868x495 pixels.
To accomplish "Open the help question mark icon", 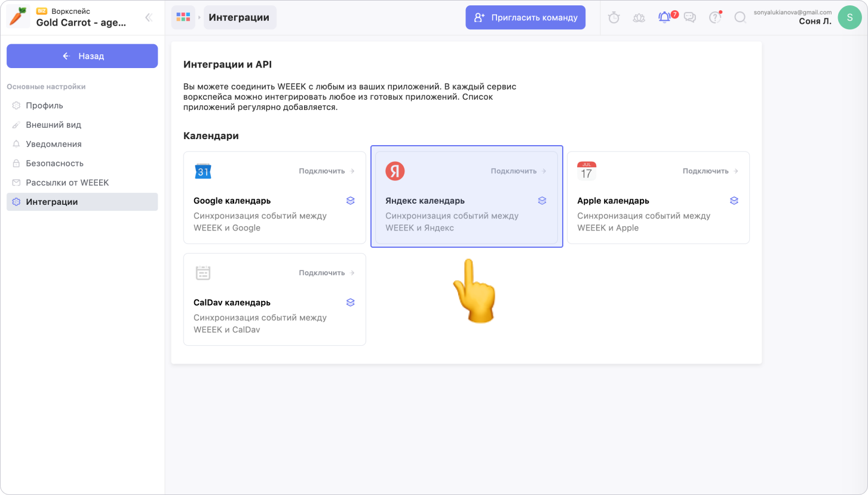I will coord(715,17).
